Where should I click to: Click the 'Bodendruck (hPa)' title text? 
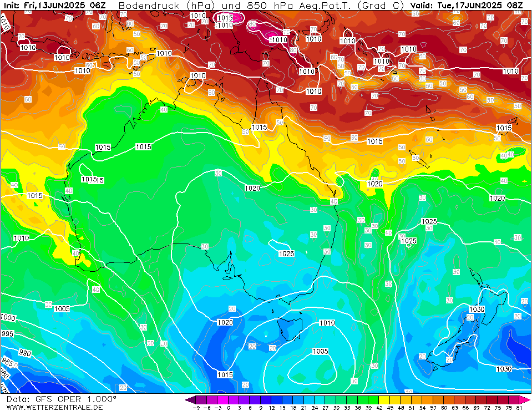pyautogui.click(x=167, y=6)
